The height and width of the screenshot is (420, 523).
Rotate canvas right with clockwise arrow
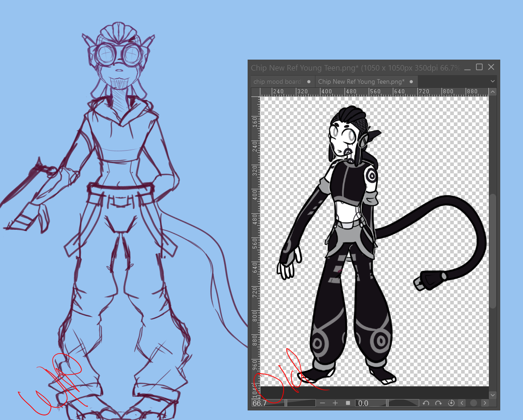click(x=438, y=403)
